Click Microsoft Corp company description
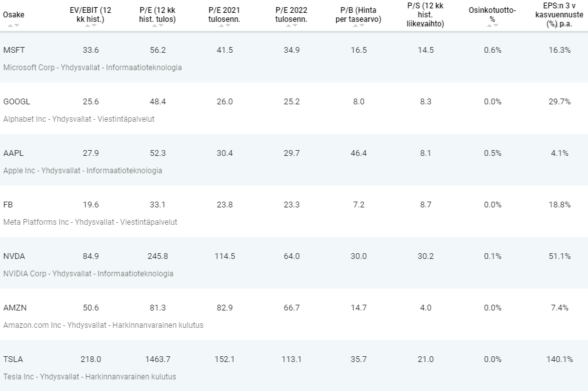The width and height of the screenshot is (588, 391). pyautogui.click(x=93, y=68)
